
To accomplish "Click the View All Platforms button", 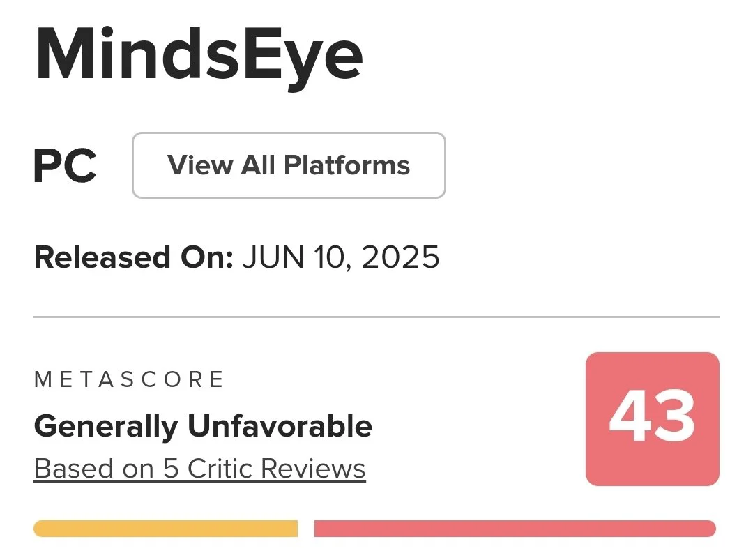I will point(289,165).
